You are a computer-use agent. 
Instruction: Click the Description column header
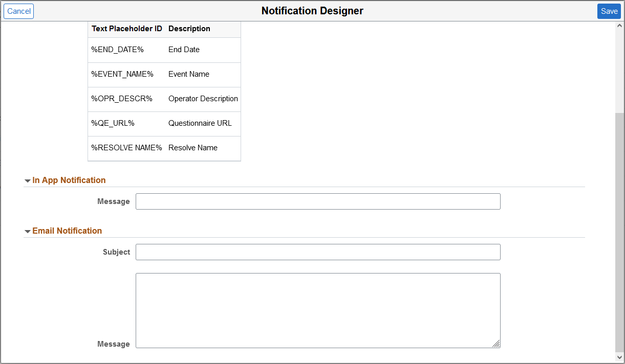(x=189, y=29)
